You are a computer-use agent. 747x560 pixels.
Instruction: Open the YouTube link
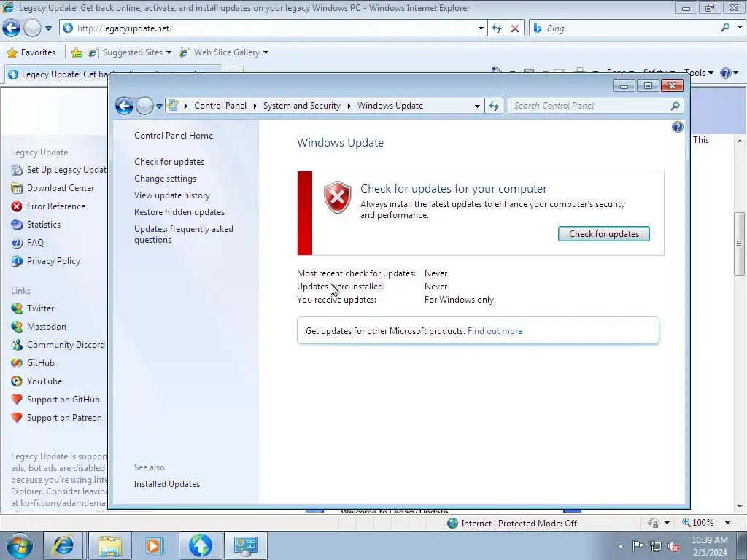point(44,381)
